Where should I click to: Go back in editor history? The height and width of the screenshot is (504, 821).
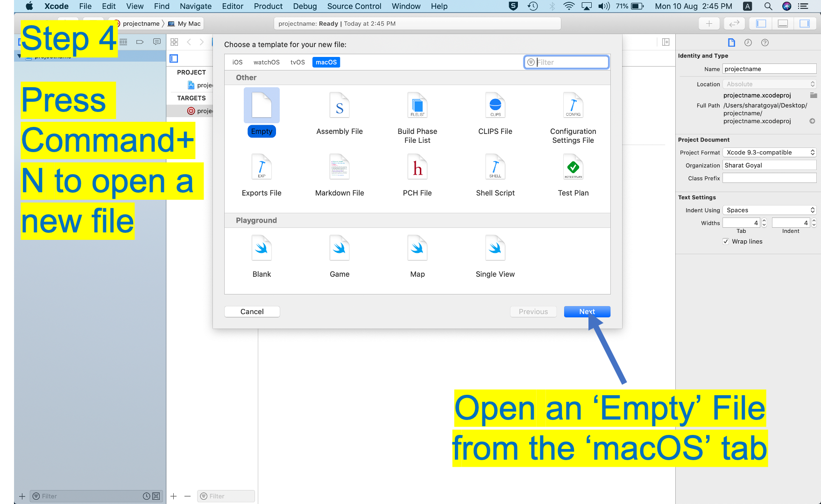coord(189,42)
